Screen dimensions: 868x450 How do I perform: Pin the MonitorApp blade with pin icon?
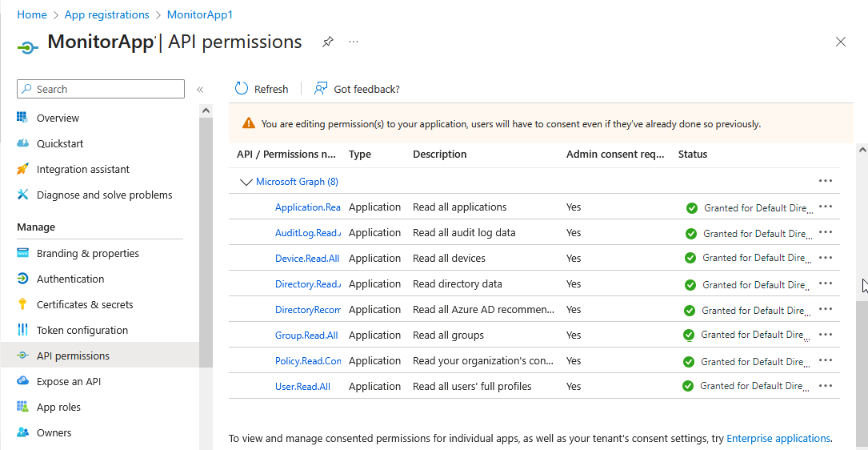[328, 42]
